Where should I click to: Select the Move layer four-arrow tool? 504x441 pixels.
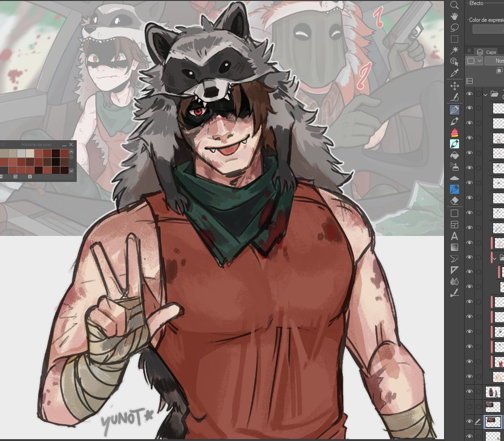tap(454, 86)
